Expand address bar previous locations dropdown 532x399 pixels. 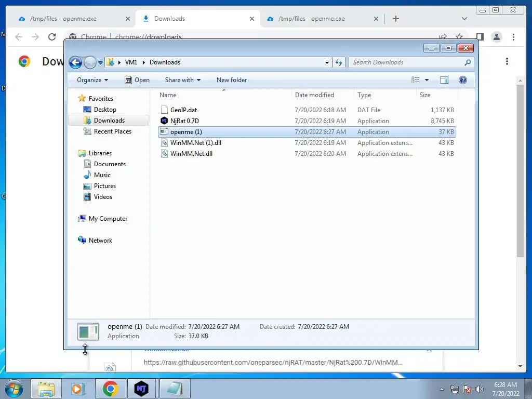(x=327, y=62)
